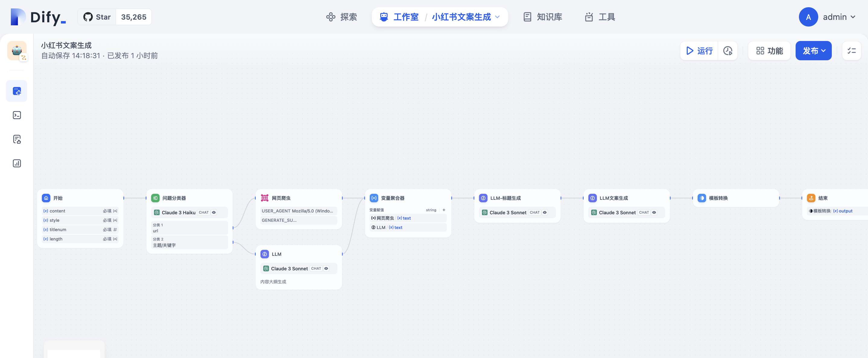This screenshot has width=868, height=358.
Task: Expand the 发布 publish dropdown
Action: (813, 51)
